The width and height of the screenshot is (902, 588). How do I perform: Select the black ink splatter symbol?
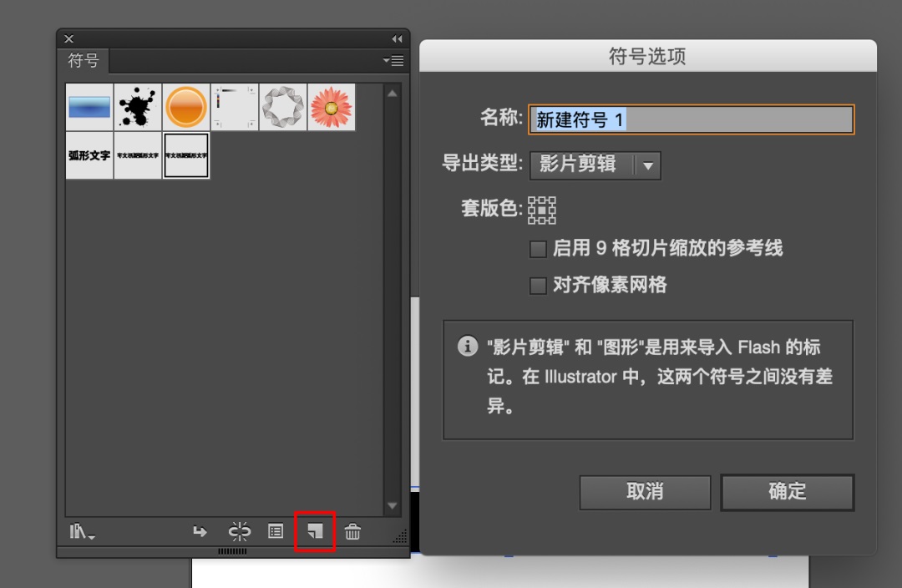click(x=138, y=108)
